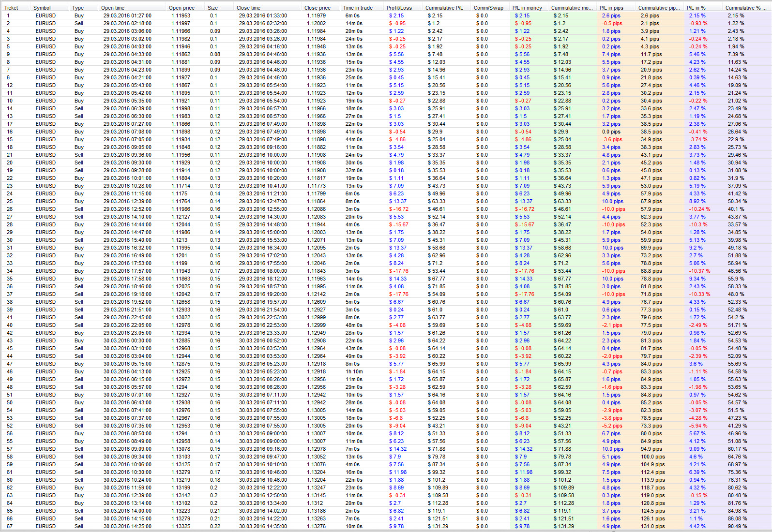Screen dimensions: 772x532
Task: Click size value 0.18
Action: (215, 480)
